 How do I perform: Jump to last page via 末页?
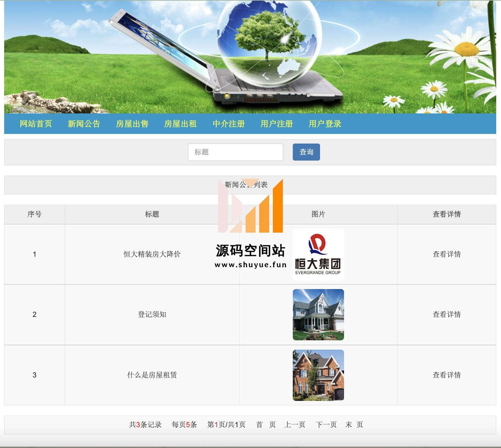354,425
